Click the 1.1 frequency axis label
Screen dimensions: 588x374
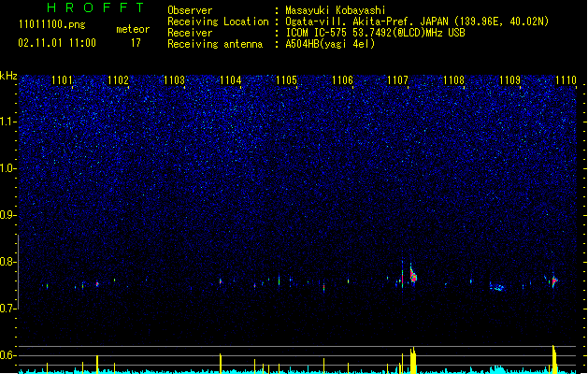pyautogui.click(x=7, y=122)
